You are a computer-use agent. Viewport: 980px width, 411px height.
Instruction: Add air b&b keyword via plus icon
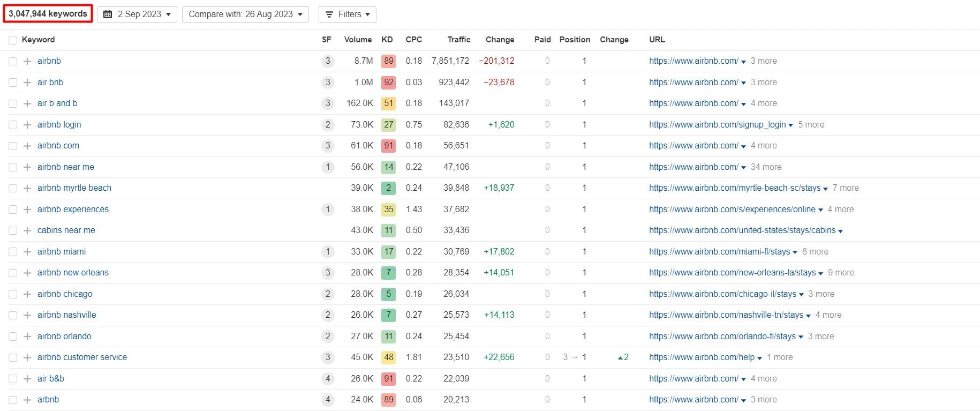point(27,379)
